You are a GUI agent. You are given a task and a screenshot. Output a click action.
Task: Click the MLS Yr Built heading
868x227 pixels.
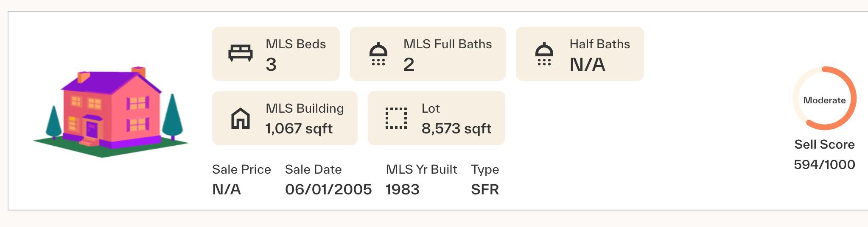coord(421,169)
